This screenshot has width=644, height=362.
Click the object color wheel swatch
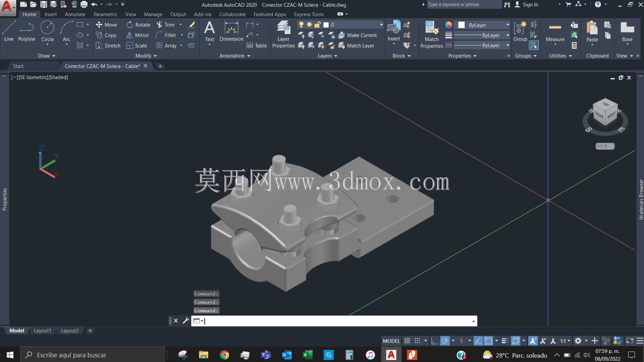coord(448,25)
